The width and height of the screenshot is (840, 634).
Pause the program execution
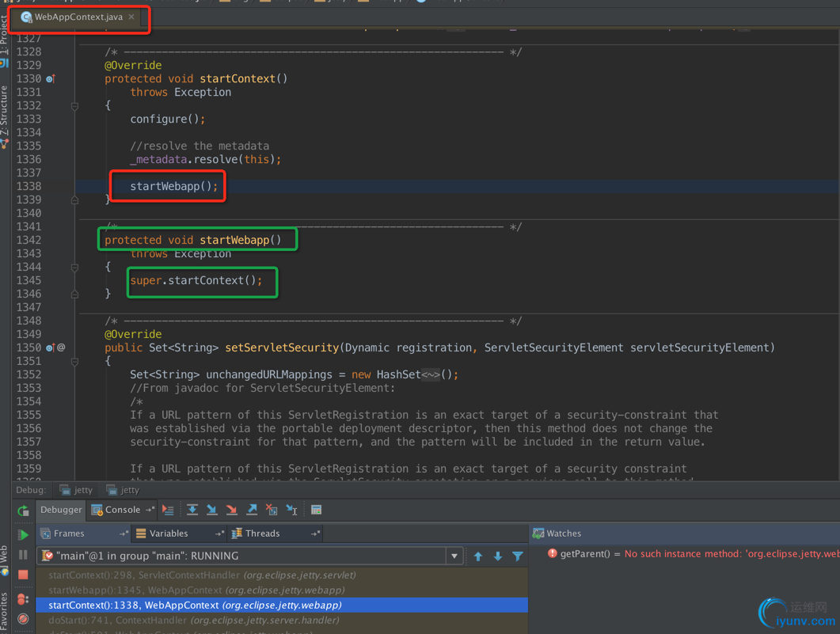23,555
